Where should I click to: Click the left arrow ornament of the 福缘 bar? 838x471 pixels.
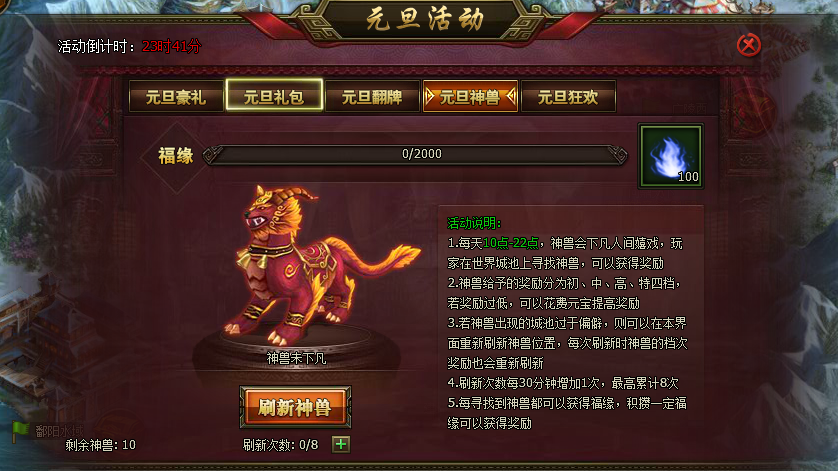212,155
